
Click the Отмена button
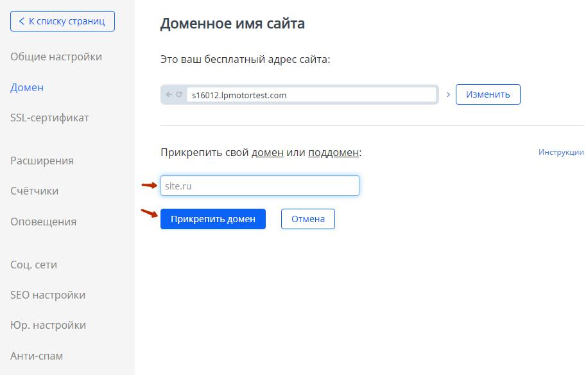[308, 219]
